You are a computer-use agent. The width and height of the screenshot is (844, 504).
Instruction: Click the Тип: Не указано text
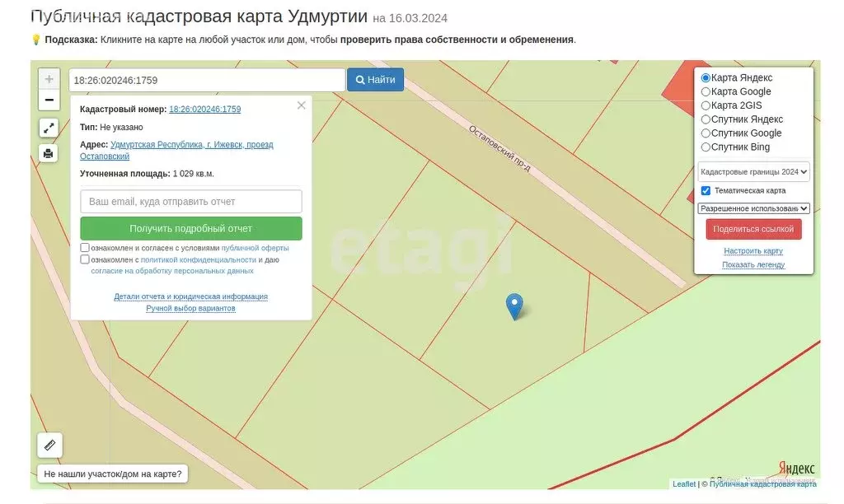point(111,128)
